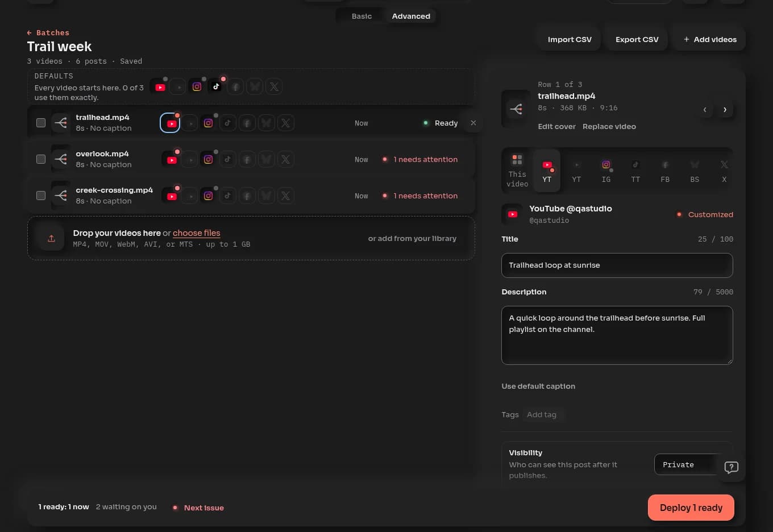This screenshot has height=532, width=773.
Task: Select the This video tab
Action: [x=517, y=170]
